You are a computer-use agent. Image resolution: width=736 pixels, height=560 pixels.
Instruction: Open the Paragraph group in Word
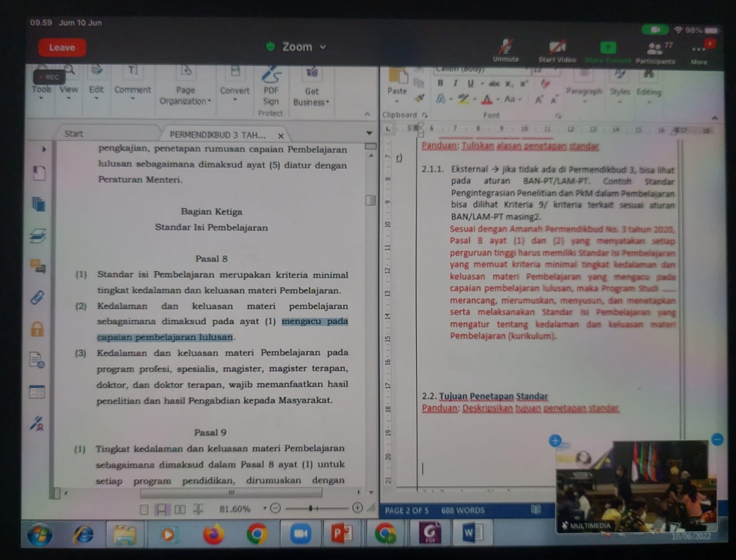(x=584, y=86)
